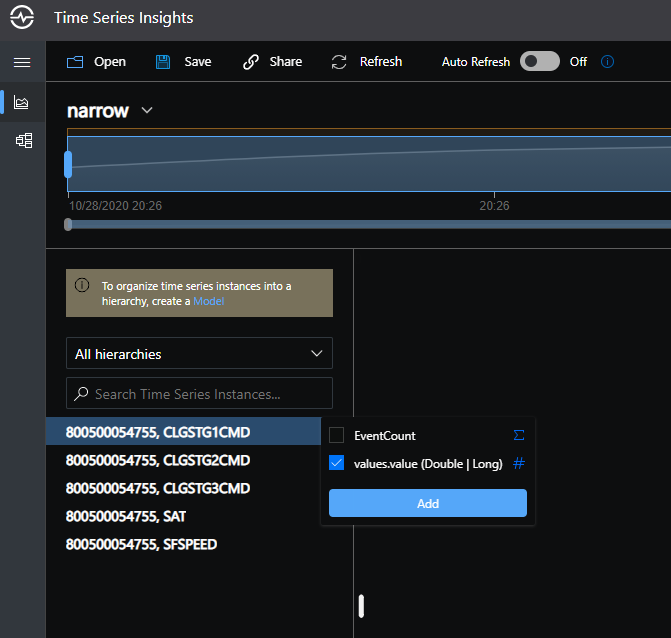Screen dimensions: 671x638
Task: Click the left handle of the time range selector
Action: pyautogui.click(x=68, y=164)
